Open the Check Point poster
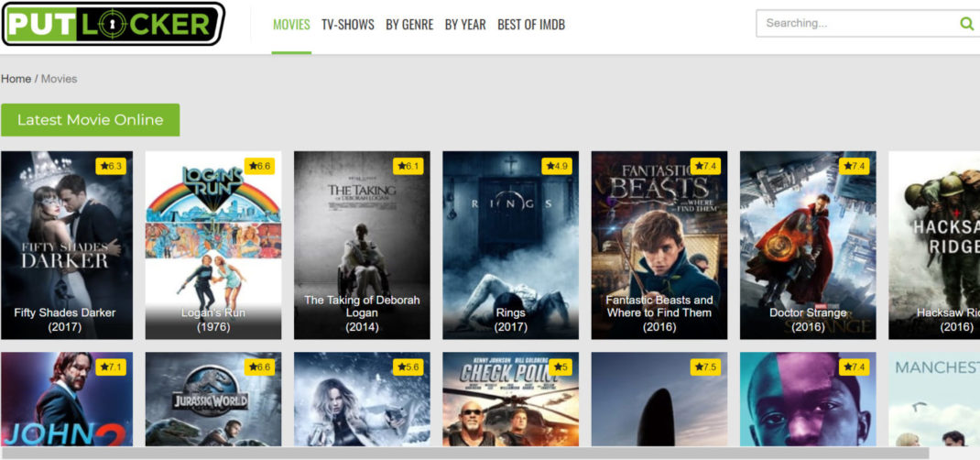The image size is (980, 460). pos(511,399)
